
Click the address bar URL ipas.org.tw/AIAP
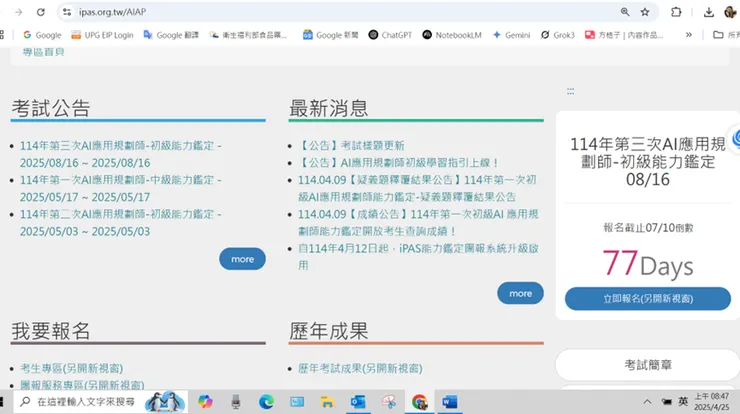[x=112, y=12]
